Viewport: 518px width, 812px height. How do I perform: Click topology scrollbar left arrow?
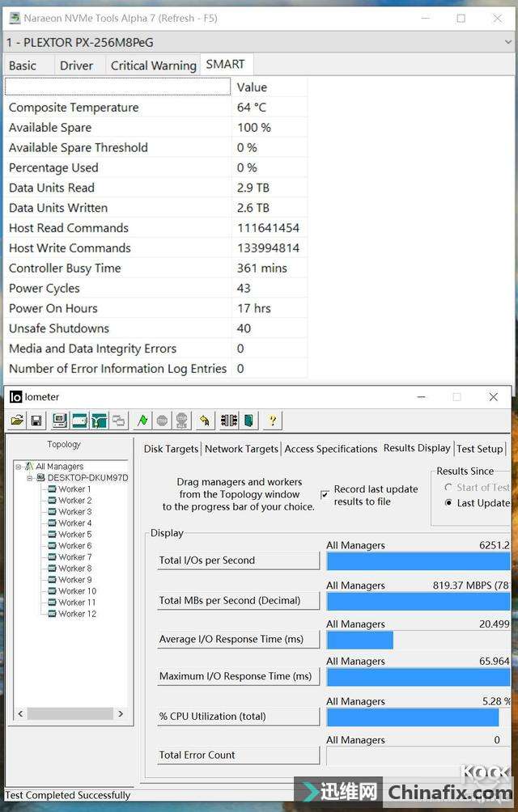(x=20, y=713)
